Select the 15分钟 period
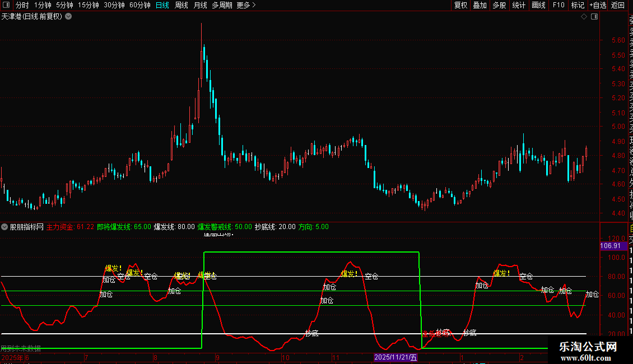The width and height of the screenshot is (633, 364). coord(89,5)
